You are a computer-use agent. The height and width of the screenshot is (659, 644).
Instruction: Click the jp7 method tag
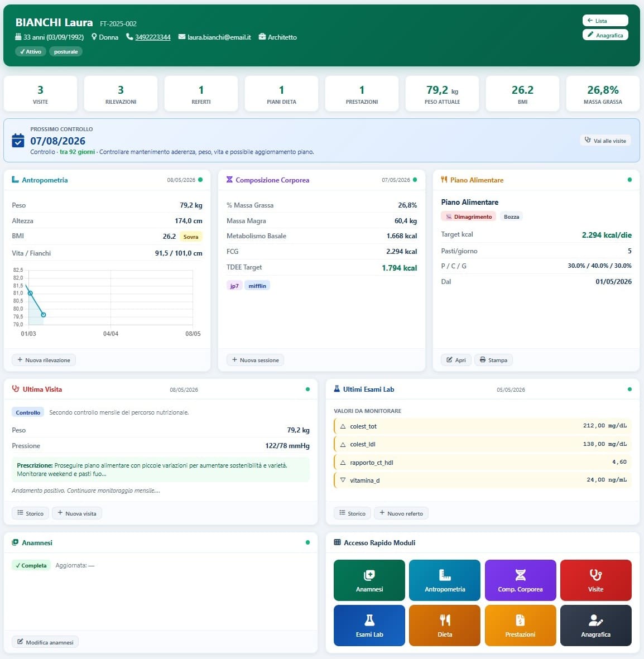[234, 286]
